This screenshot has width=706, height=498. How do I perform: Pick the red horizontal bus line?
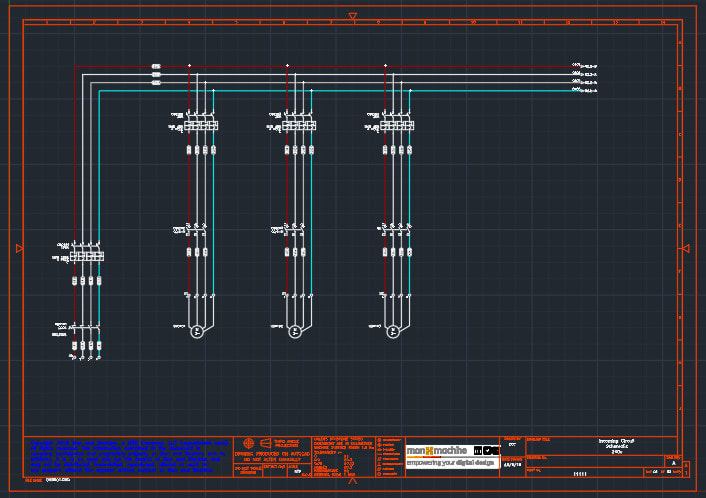[x=330, y=67]
